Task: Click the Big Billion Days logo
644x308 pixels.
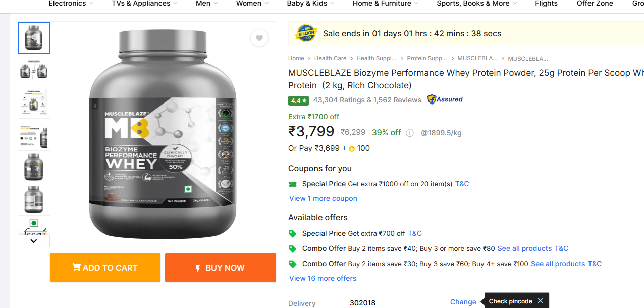Action: [306, 34]
